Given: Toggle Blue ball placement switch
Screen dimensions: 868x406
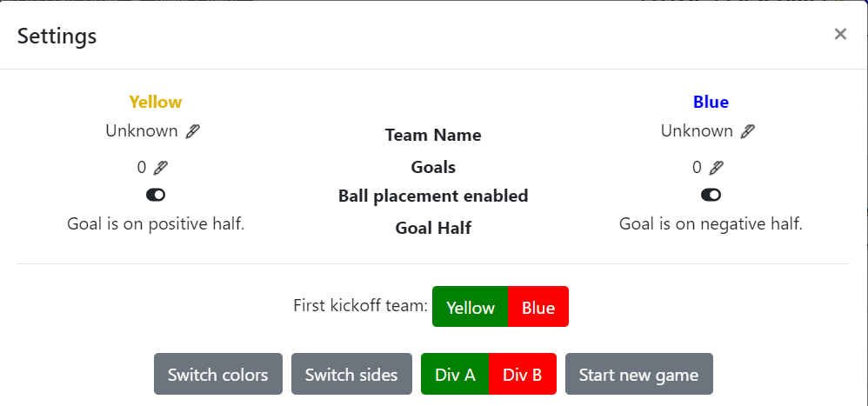Looking at the screenshot, I should point(711,195).
